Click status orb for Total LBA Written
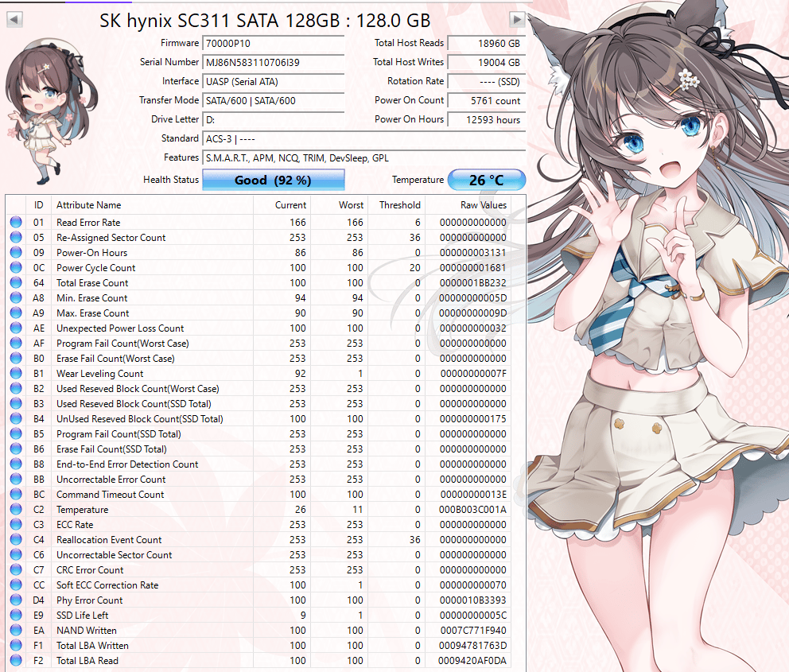The image size is (789, 672). coord(16,645)
